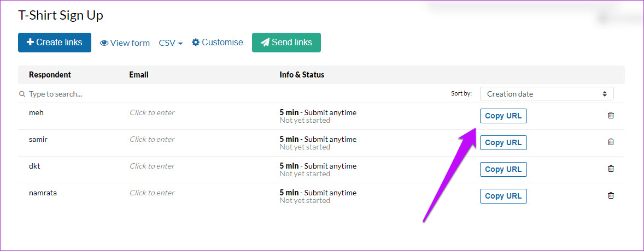Viewport: 644px width, 251px height.
Task: Copy URL for respondent dkt
Action: pos(503,169)
